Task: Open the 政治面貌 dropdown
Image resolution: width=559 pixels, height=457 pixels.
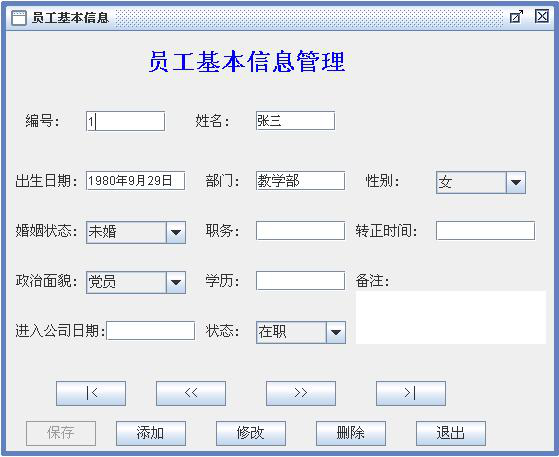Action: [176, 282]
